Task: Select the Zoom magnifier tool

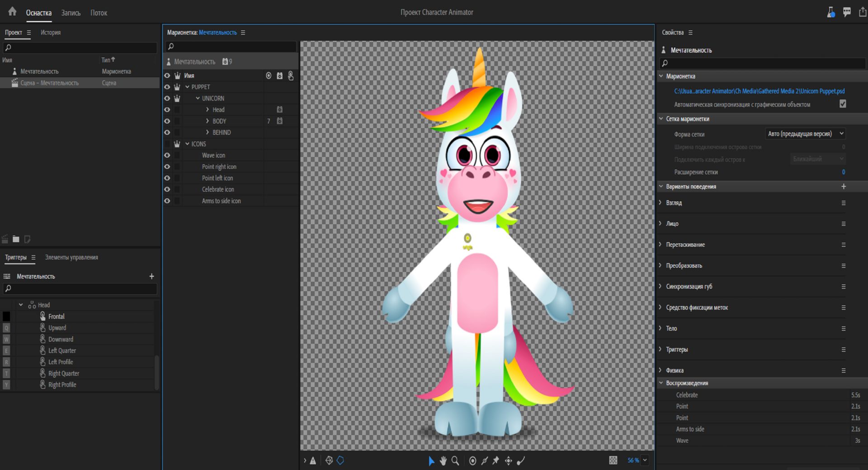Action: (x=455, y=461)
